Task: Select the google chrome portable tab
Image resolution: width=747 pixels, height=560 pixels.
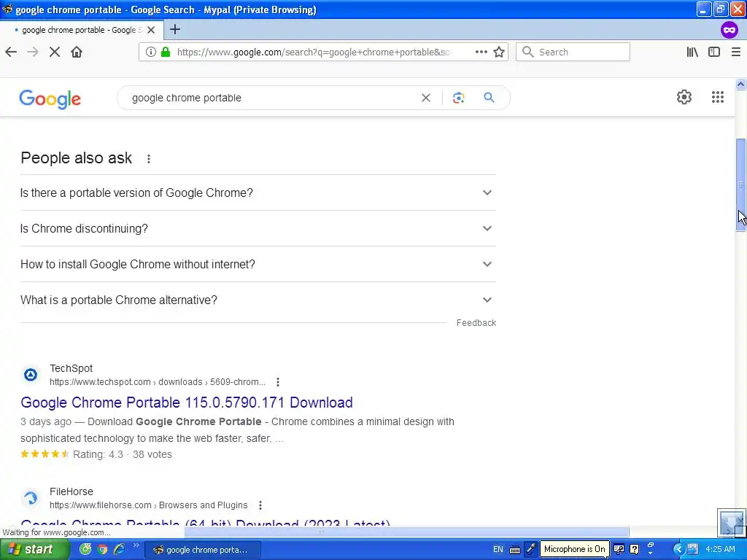Action: coord(82,30)
